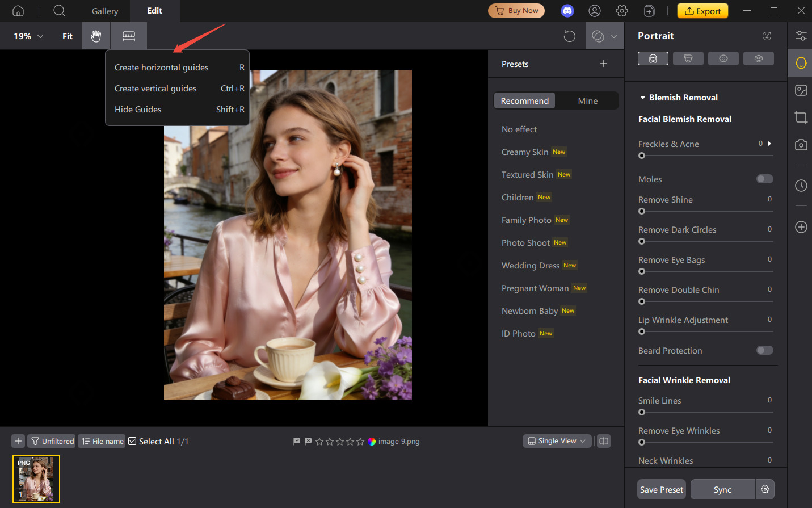This screenshot has height=508, width=812.
Task: Click the Save Preset button
Action: click(661, 489)
